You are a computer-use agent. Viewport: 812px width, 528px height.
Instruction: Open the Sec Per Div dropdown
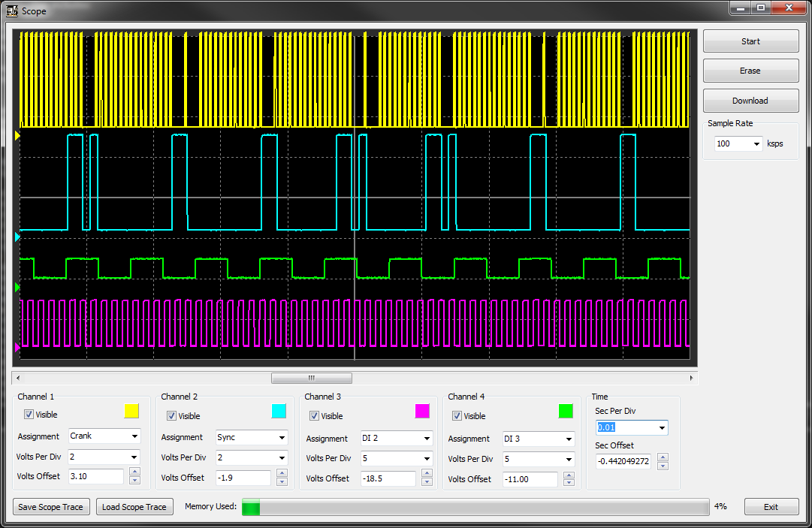click(x=661, y=428)
